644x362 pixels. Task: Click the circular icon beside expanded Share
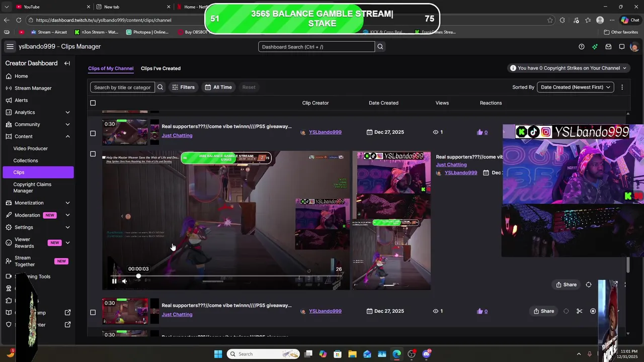(x=589, y=285)
